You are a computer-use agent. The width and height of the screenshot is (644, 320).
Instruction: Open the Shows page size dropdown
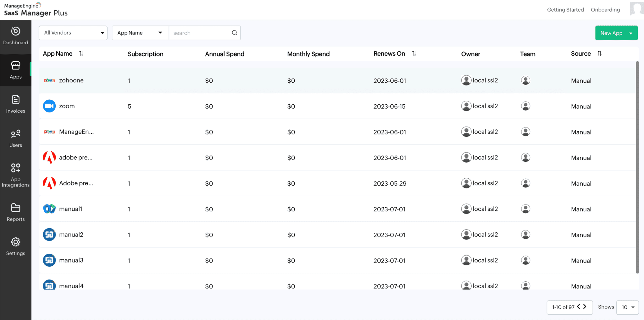(627, 307)
